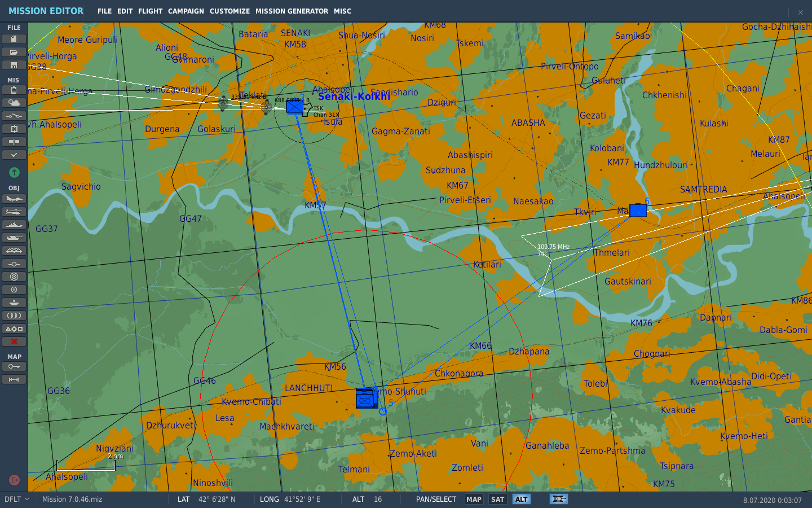Click the ABASHA town label

[x=528, y=123]
